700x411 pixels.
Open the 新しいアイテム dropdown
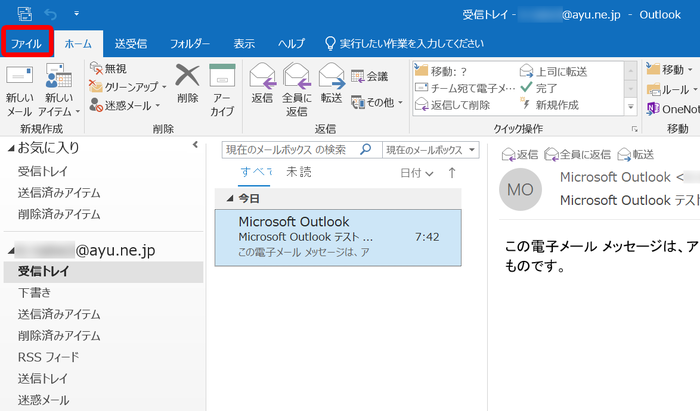coord(58,91)
